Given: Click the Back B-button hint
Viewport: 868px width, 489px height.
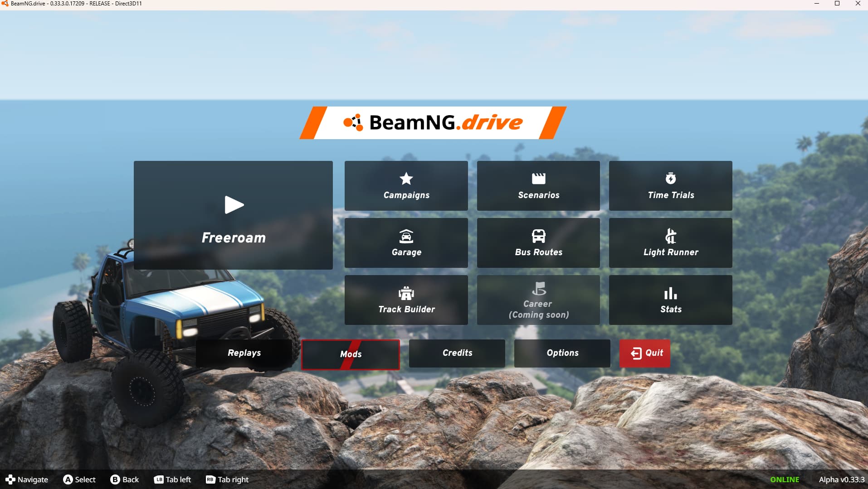Looking at the screenshot, I should 124,479.
